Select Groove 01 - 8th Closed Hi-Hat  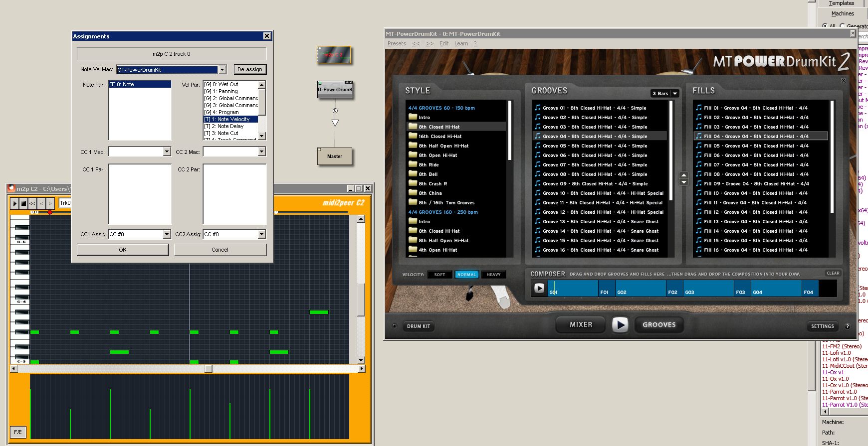tap(600, 108)
